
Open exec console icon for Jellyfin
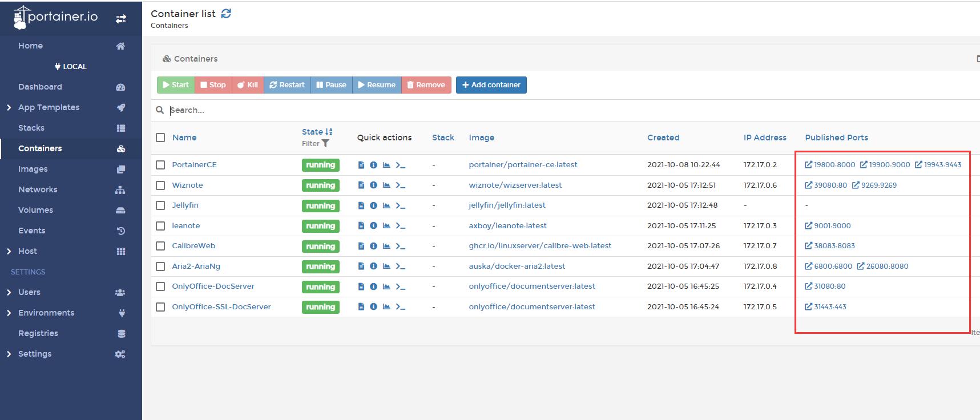401,205
